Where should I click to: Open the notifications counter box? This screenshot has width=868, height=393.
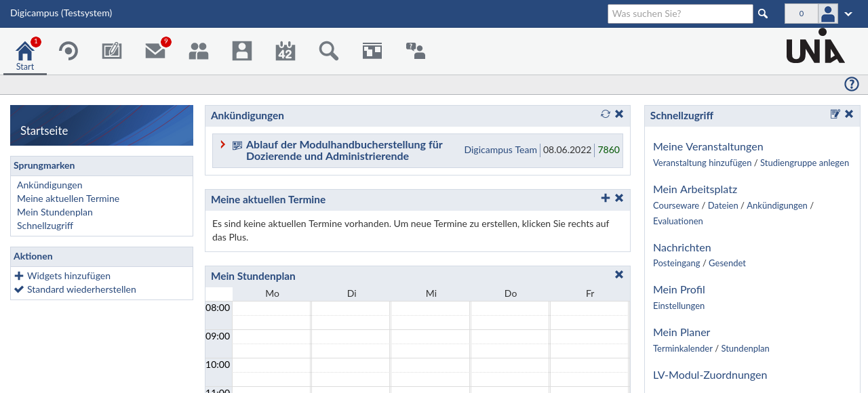[801, 14]
